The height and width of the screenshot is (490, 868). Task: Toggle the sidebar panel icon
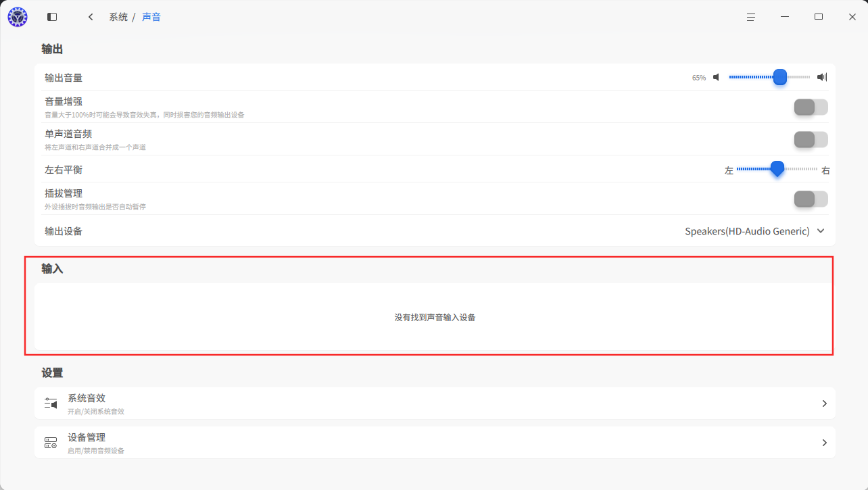click(x=52, y=17)
